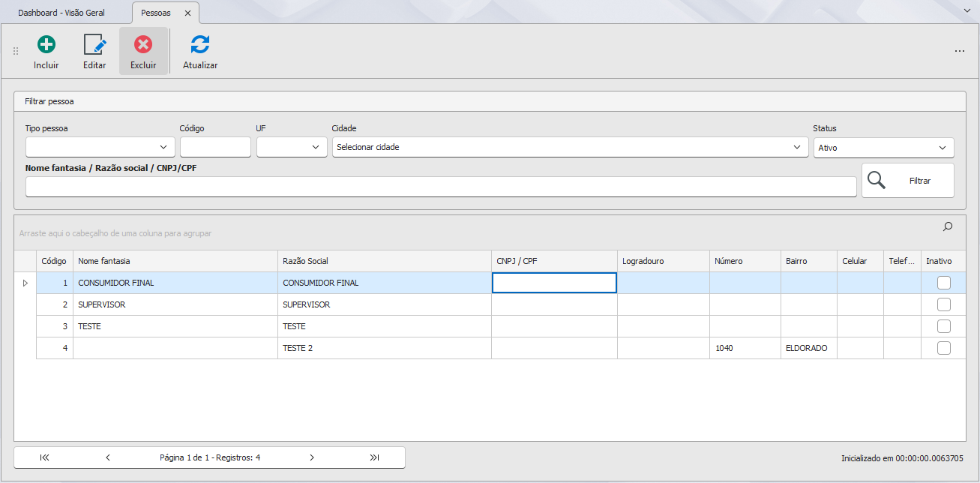Open the toolbar overflow ellipsis menu
Image resolution: width=980 pixels, height=483 pixels.
click(960, 51)
